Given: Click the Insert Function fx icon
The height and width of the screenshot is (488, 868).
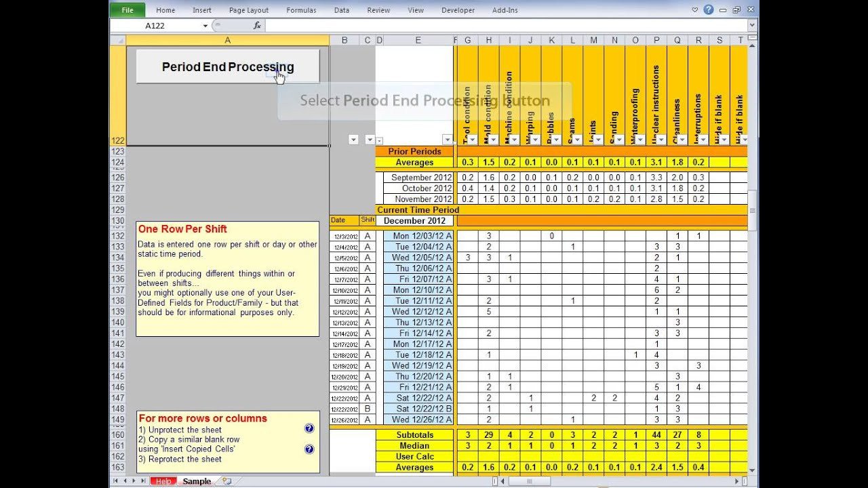Looking at the screenshot, I should point(257,25).
